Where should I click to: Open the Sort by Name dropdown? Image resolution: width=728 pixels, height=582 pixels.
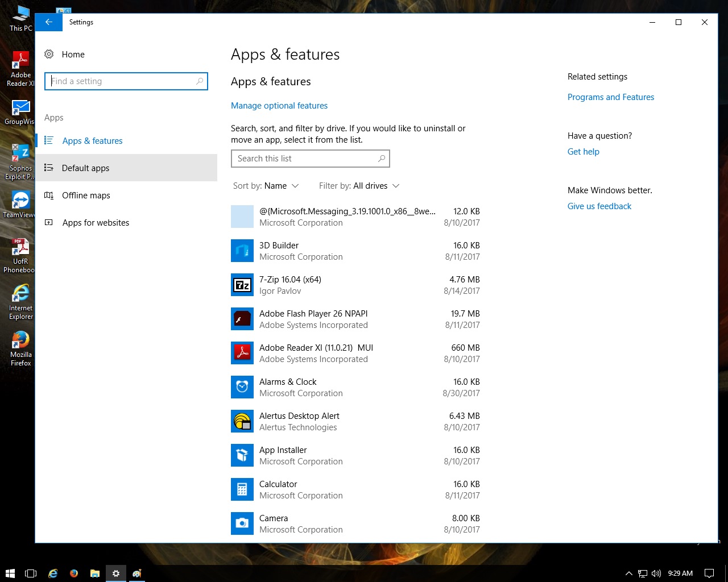coord(266,186)
